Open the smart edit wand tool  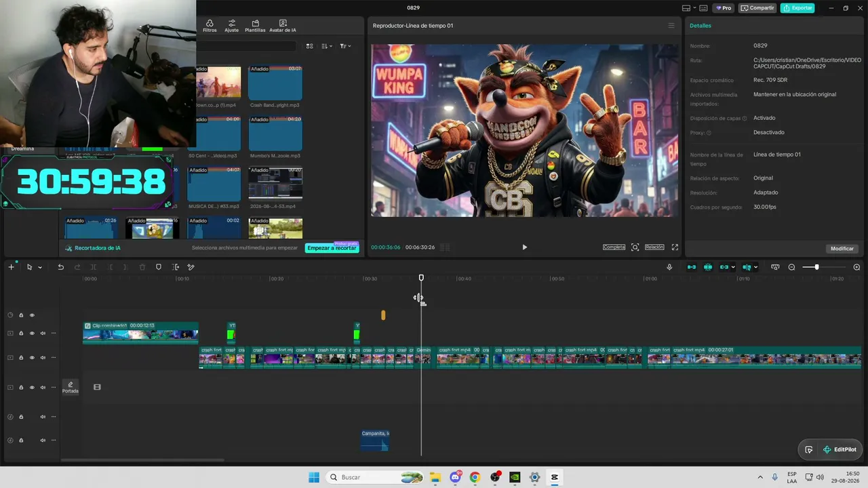pos(191,267)
